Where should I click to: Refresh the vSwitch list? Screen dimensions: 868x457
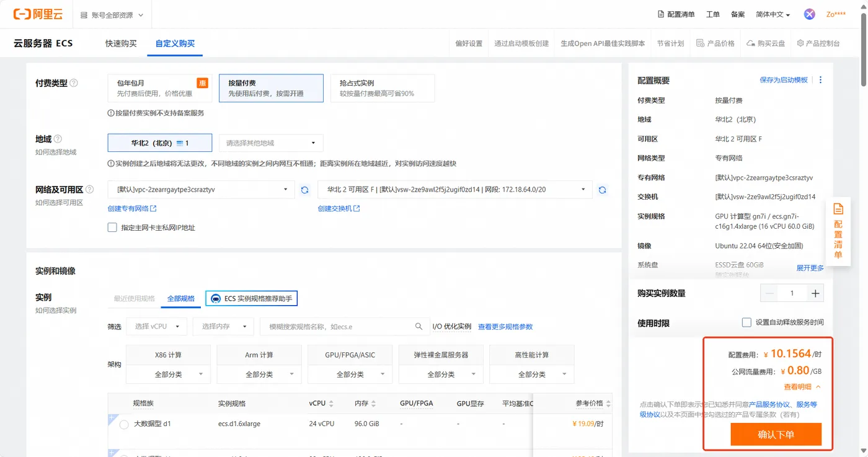(602, 190)
